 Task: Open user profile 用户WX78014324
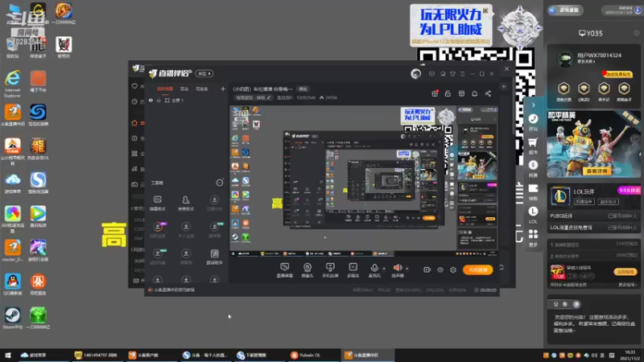coord(599,56)
